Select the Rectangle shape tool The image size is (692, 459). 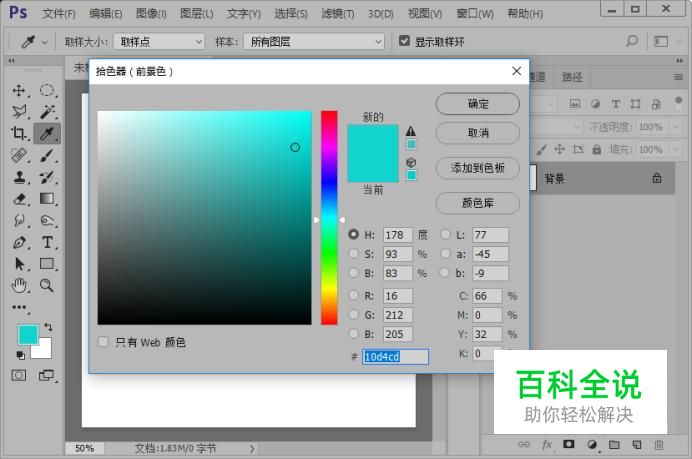pyautogui.click(x=47, y=264)
